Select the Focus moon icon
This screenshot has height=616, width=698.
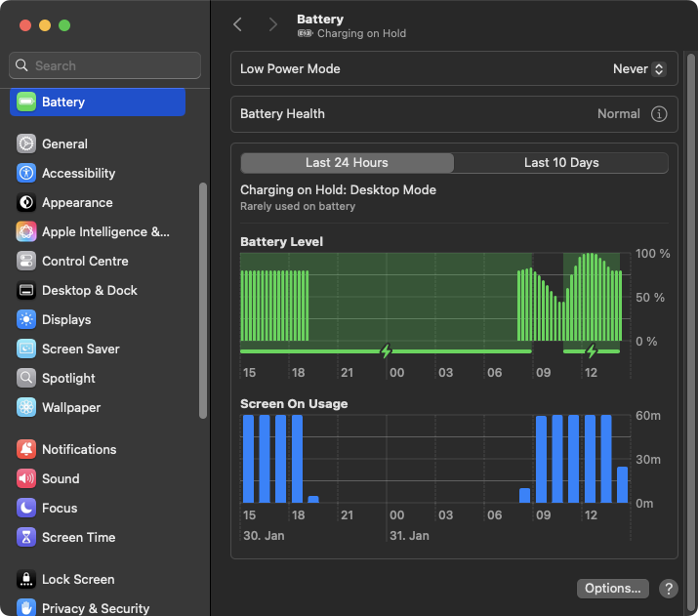tap(26, 508)
